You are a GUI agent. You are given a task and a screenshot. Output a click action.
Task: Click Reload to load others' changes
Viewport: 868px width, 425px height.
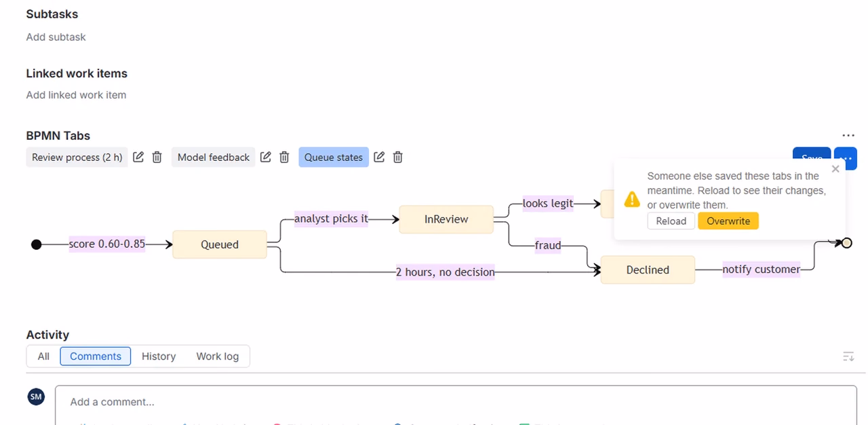(671, 221)
